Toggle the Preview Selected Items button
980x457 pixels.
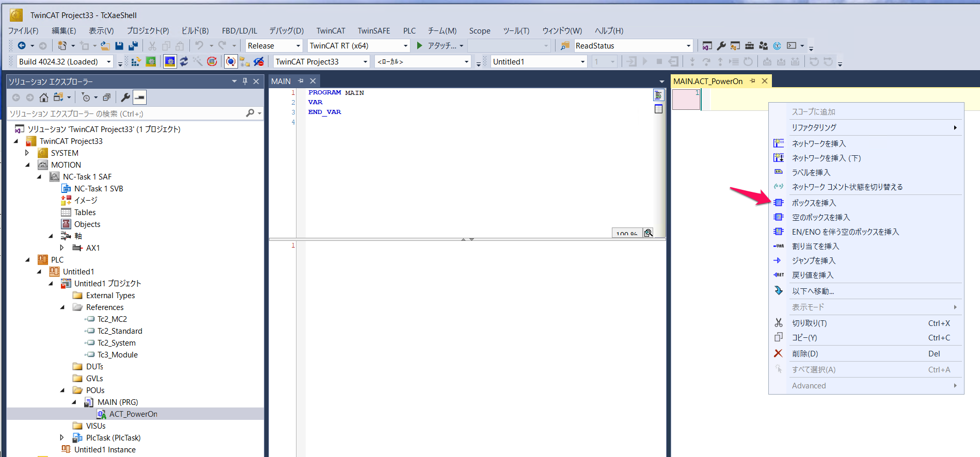click(x=140, y=97)
